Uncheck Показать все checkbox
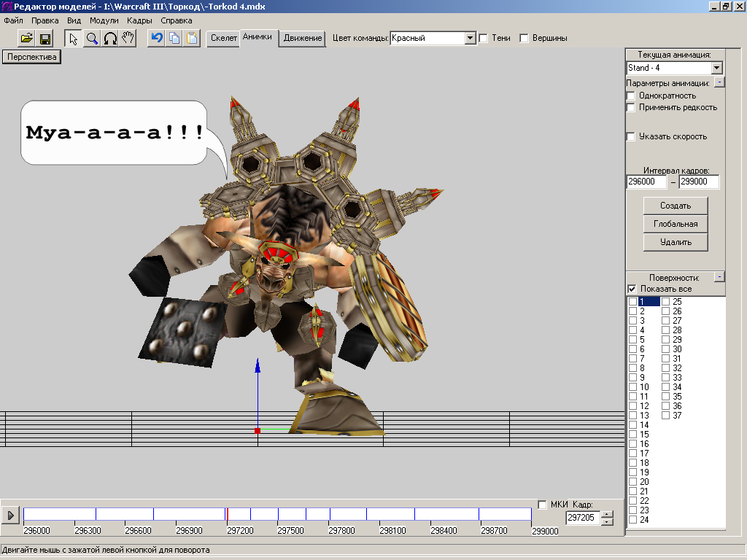This screenshot has width=747, height=560. point(632,289)
